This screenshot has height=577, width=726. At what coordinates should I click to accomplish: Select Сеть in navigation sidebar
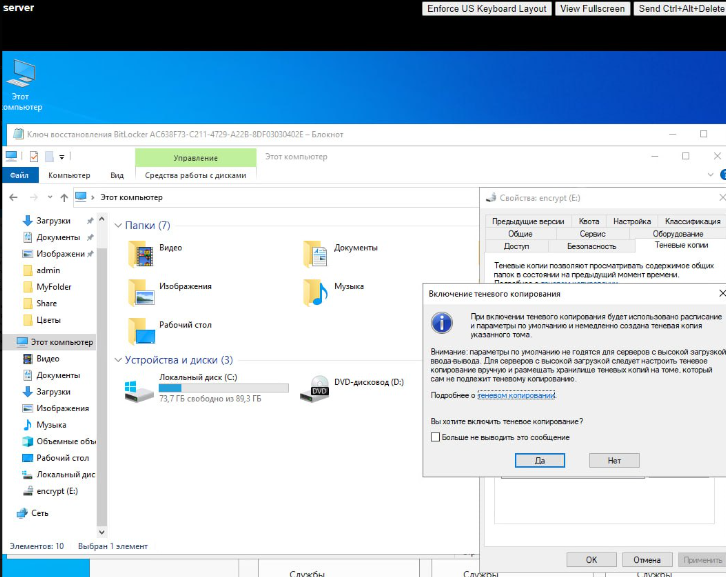point(40,513)
